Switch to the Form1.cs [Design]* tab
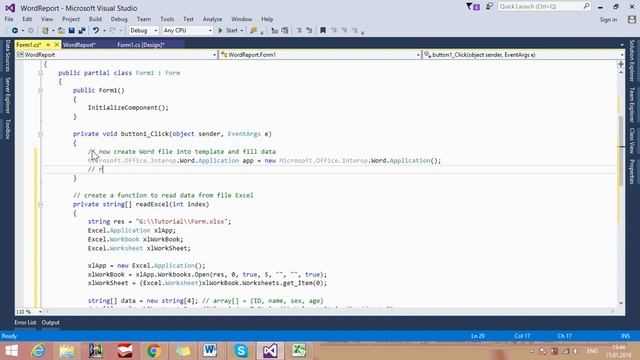The width and height of the screenshot is (640, 360). pyautogui.click(x=141, y=45)
